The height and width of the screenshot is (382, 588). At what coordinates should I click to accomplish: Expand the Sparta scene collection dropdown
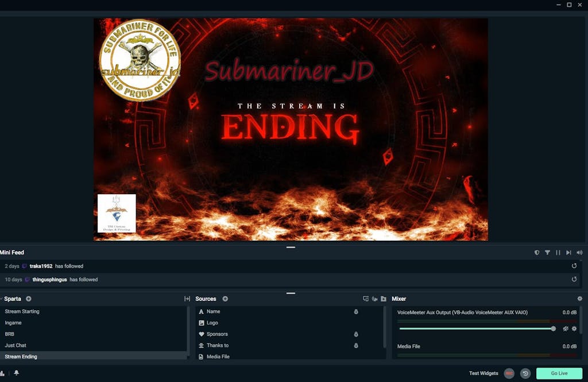11,299
